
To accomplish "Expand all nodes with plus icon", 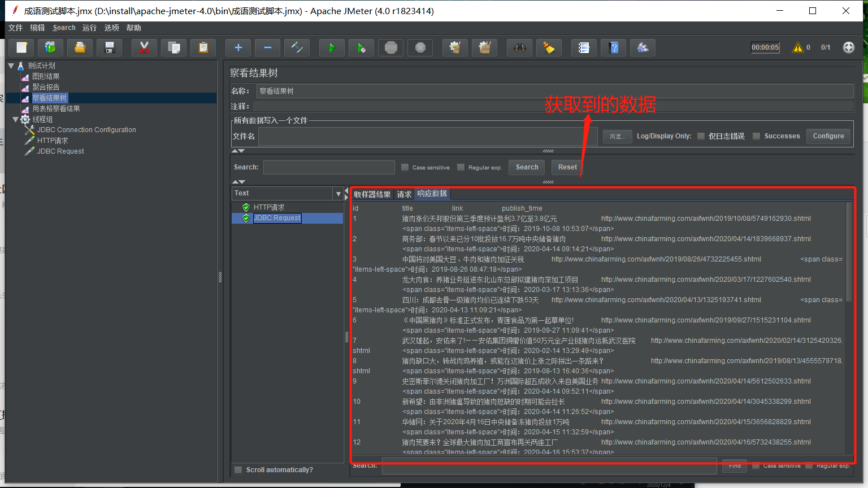I will 238,47.
